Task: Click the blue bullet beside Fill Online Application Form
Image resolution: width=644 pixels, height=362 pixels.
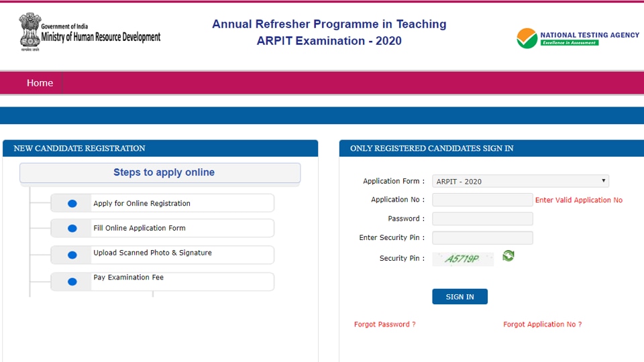Action: click(x=72, y=229)
